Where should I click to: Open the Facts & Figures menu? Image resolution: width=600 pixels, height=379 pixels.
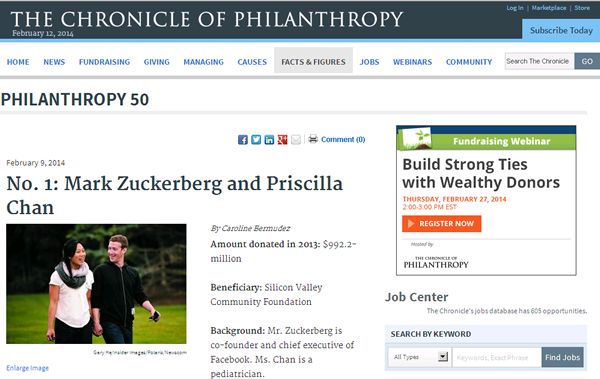click(x=313, y=60)
